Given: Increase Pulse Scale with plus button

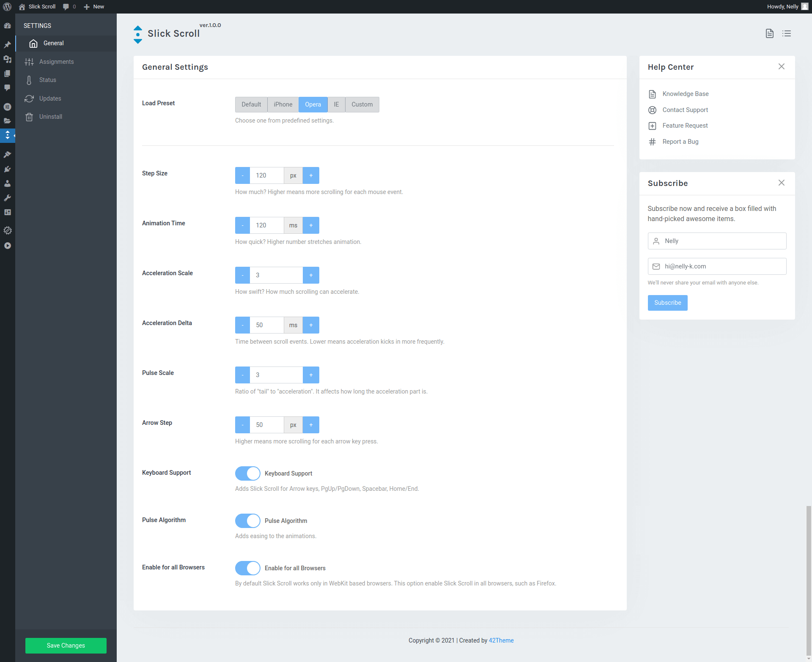Looking at the screenshot, I should (x=311, y=375).
